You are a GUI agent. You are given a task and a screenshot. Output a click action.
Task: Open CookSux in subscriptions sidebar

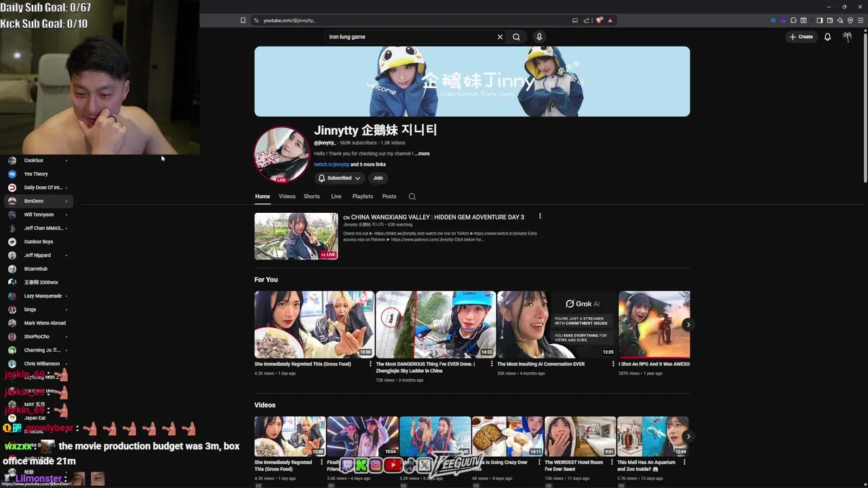[38, 161]
